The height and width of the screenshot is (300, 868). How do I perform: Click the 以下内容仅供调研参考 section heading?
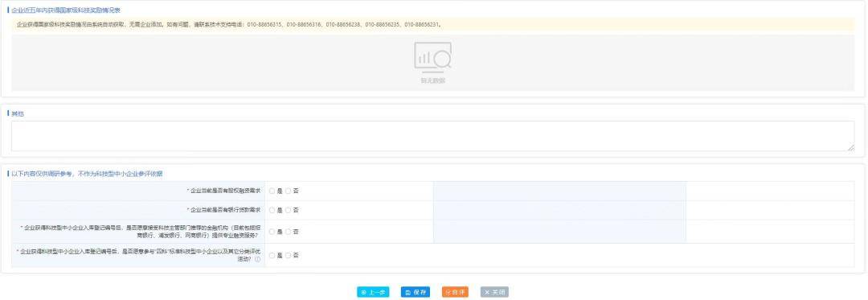point(87,174)
